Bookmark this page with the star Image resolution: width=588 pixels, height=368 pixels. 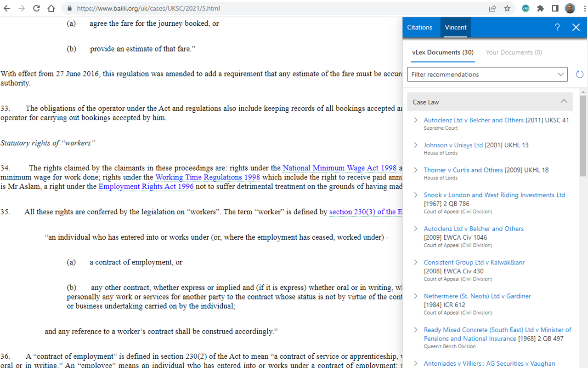507,8
